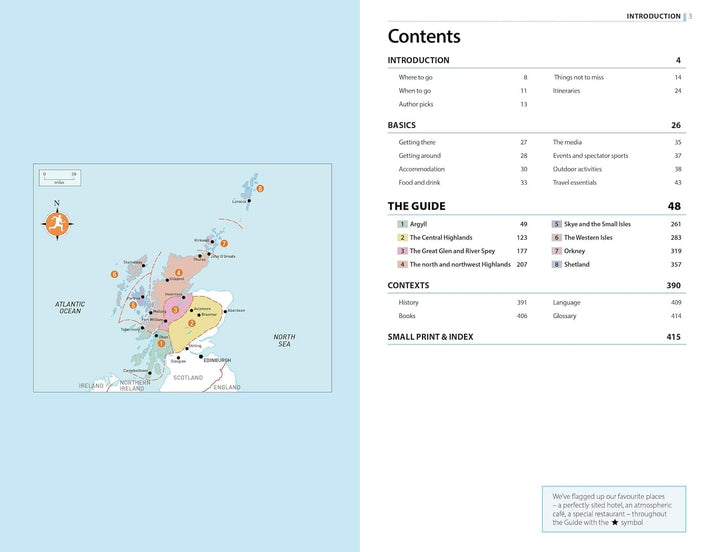Go to "The Western Isles" chapter title
720x552 pixels.
coord(588,237)
